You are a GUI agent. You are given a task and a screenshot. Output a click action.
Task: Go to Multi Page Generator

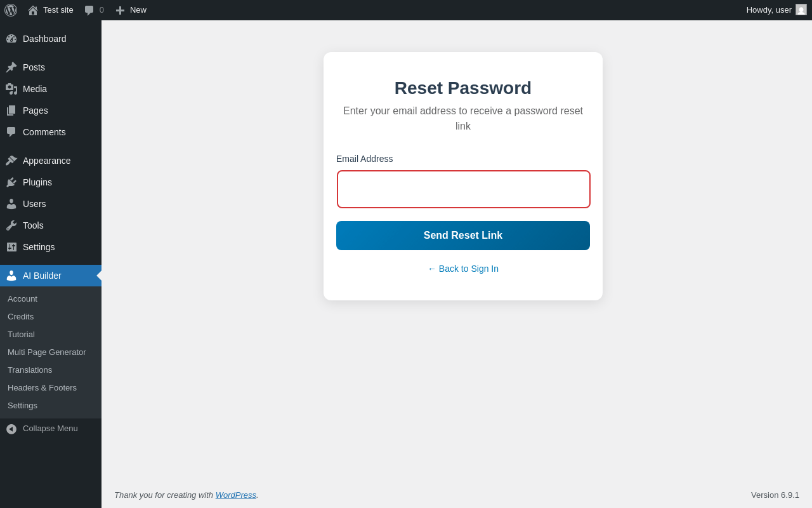[x=47, y=352]
